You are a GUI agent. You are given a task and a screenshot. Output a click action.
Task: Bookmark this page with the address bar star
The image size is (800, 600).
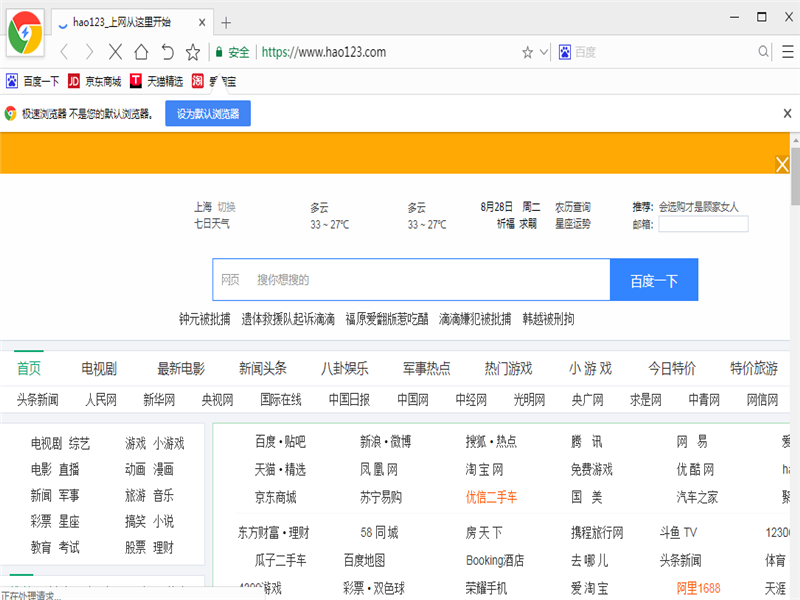[x=528, y=52]
